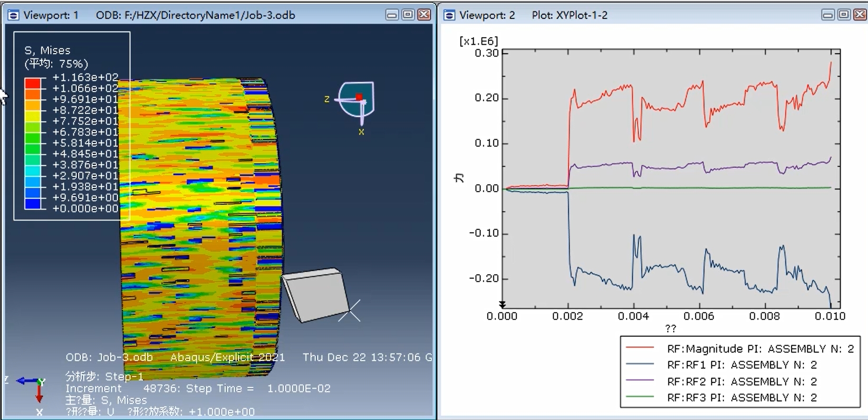Image resolution: width=868 pixels, height=420 pixels.
Task: Minimize Viewport 2 window
Action: 828,15
